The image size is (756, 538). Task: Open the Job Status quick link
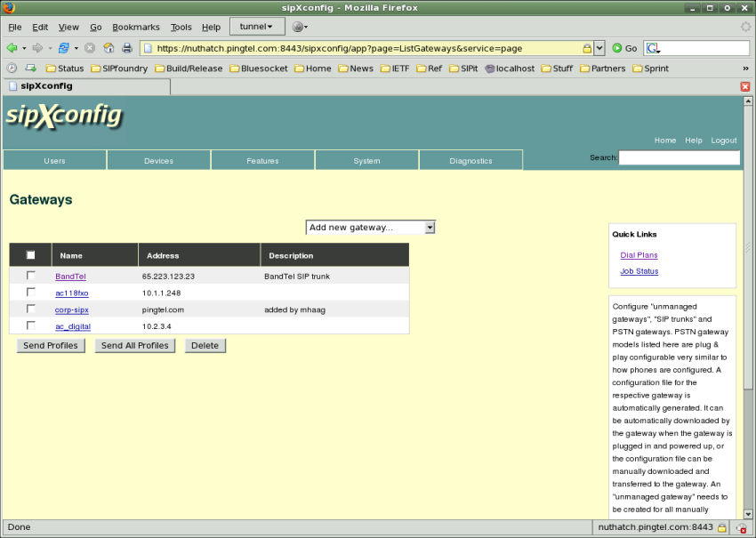[639, 271]
